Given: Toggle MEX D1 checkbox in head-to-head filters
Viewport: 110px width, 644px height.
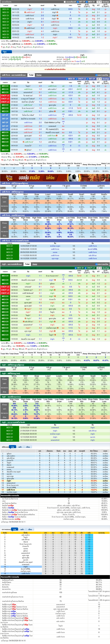Looking at the screenshot, I should [x=87, y=2].
